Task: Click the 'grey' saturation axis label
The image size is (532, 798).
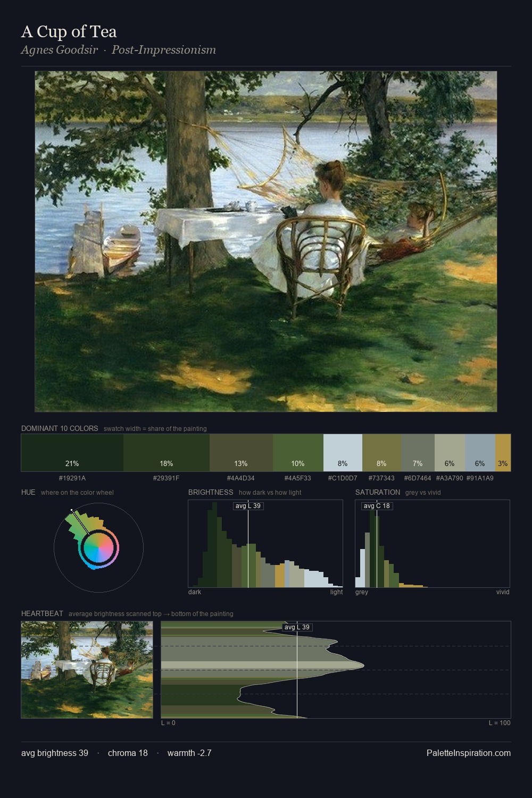Action: (362, 592)
